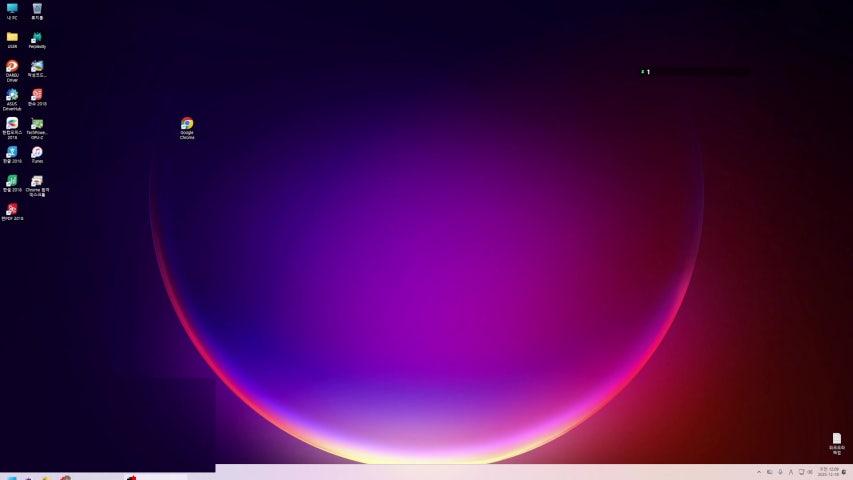Image resolution: width=853 pixels, height=480 pixels.
Task: Select the Google Chrome desktop shortcut
Action: [x=187, y=128]
